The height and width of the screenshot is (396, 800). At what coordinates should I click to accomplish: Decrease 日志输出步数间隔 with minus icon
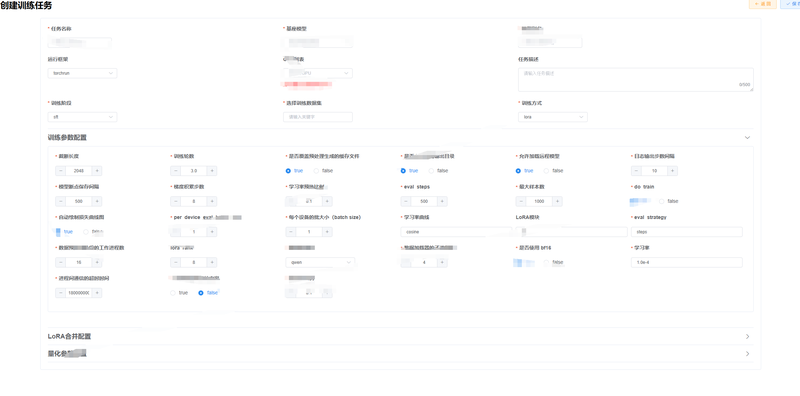click(636, 171)
